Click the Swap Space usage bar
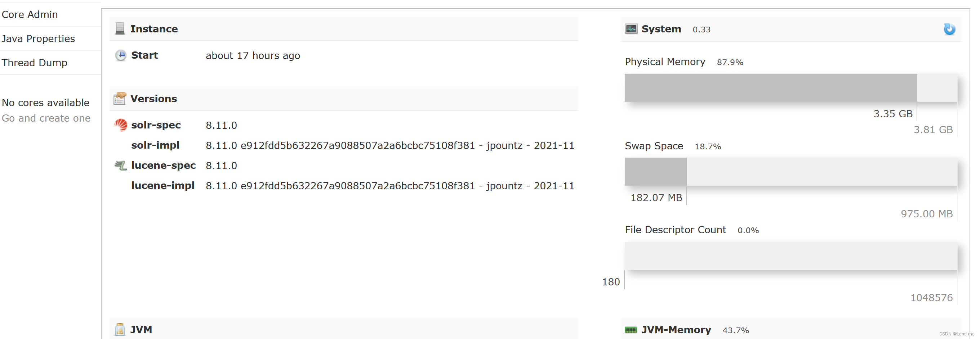Image resolution: width=980 pixels, height=339 pixels. pyautogui.click(x=790, y=172)
